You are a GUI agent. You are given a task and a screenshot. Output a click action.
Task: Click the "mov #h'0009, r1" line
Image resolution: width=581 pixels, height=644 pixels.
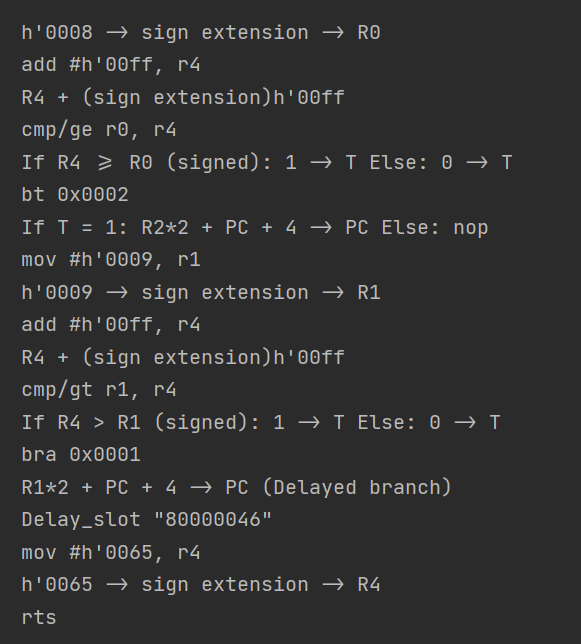(x=111, y=260)
